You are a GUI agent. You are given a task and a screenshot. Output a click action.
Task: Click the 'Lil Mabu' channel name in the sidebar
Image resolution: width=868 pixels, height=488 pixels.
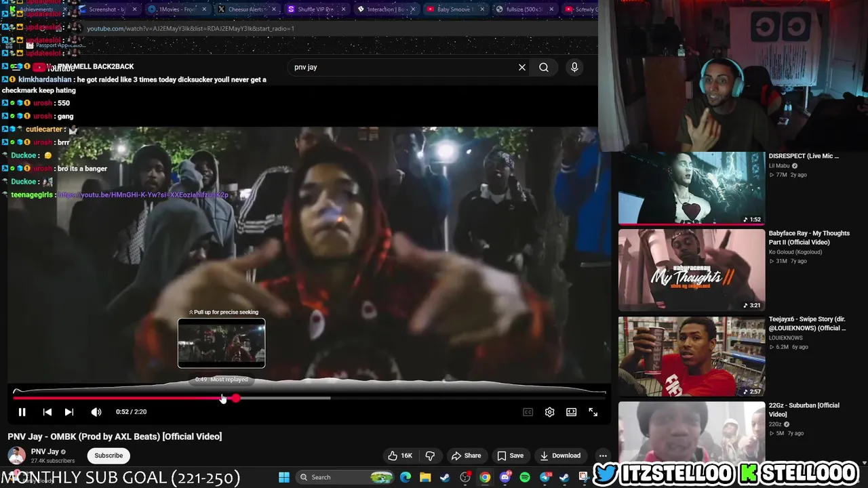click(x=779, y=165)
